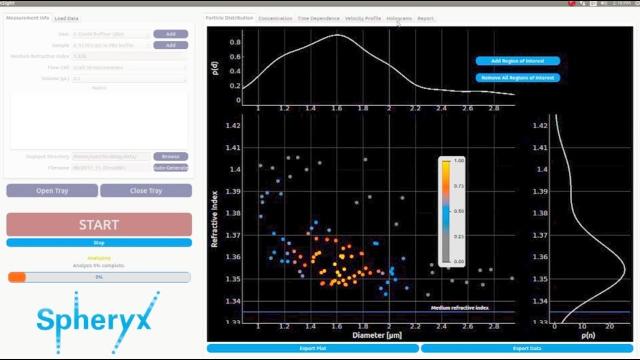Click the blue Stop button
This screenshot has height=360, width=640.
pyautogui.click(x=99, y=243)
